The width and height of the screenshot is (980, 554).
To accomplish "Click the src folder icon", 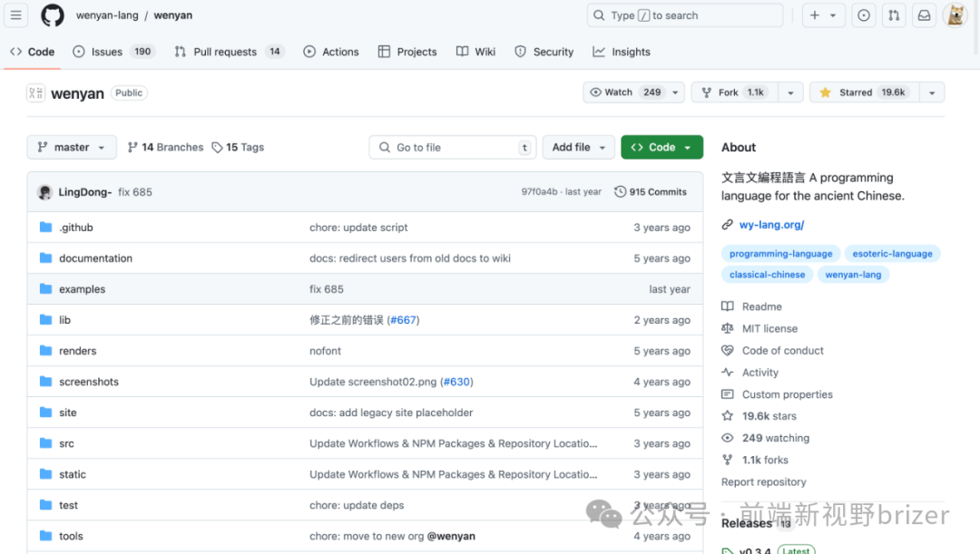I will 45,442.
